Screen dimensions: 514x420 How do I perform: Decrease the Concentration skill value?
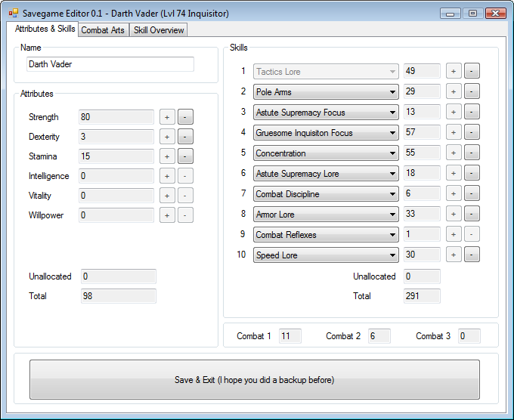(472, 153)
